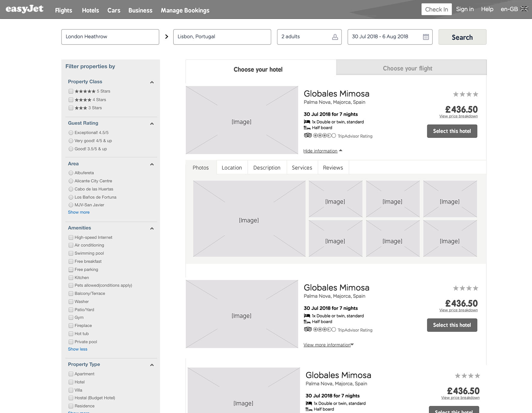Open View price breakdown for first hotel
This screenshot has width=532, height=413.
point(458,116)
